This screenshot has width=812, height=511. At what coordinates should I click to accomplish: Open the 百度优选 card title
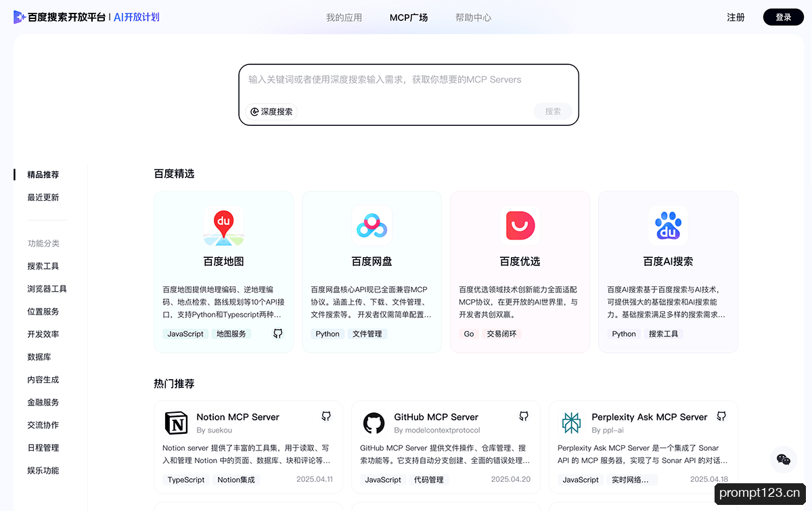click(520, 261)
